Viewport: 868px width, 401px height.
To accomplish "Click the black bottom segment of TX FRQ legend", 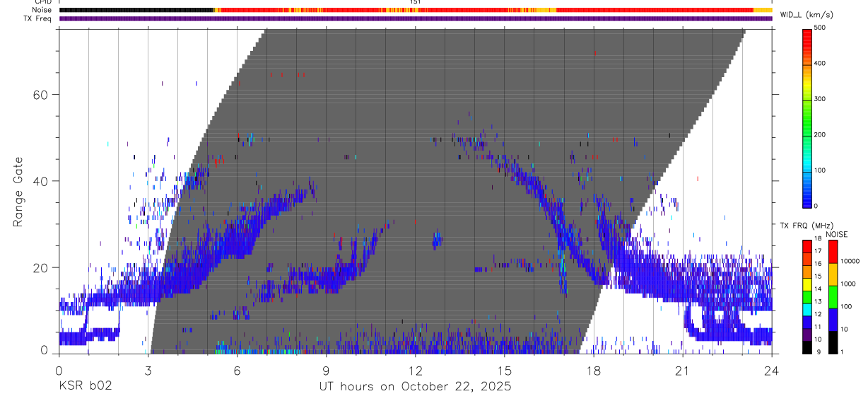I will coord(808,346).
